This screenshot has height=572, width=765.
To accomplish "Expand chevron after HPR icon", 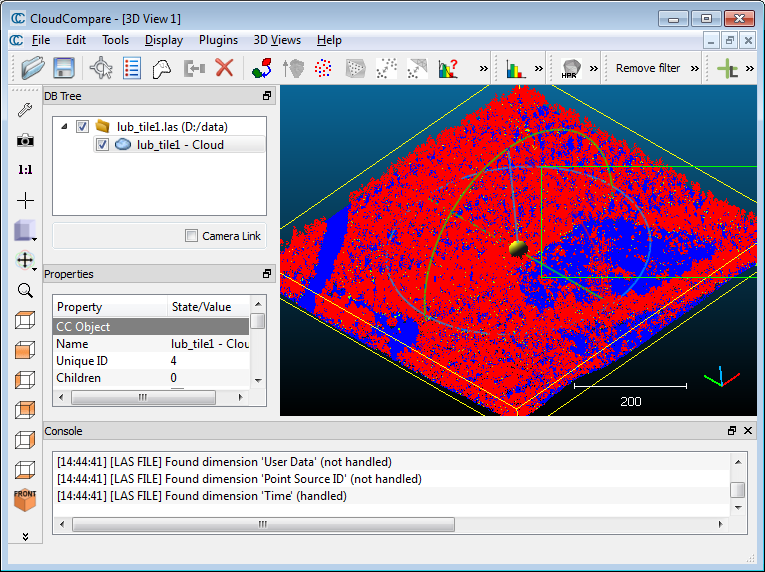I will click(594, 68).
